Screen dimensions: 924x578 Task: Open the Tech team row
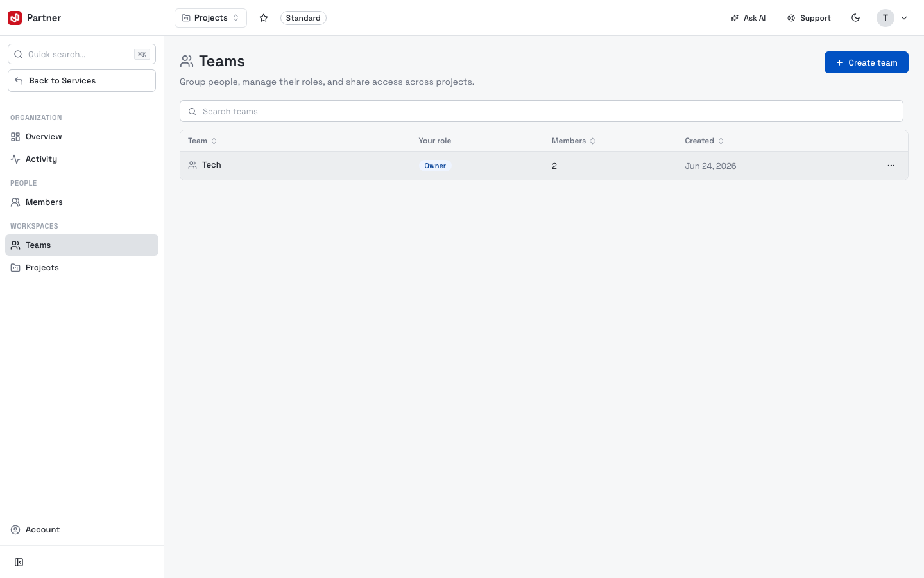coord(543,166)
